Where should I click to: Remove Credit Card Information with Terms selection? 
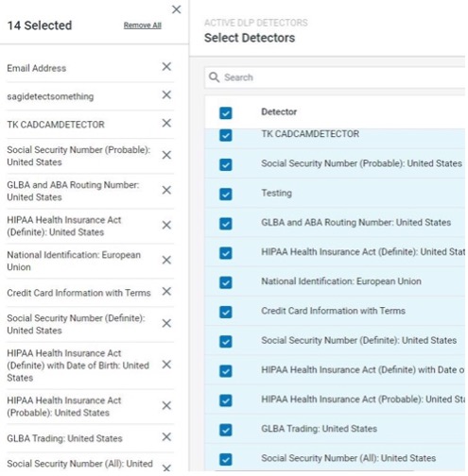click(x=166, y=292)
